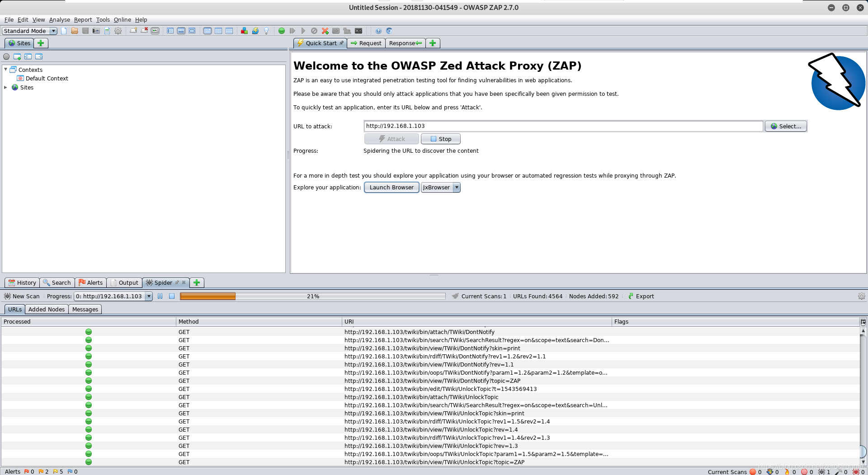The height and width of the screenshot is (475, 868).
Task: Toggle the show tab names icon
Action: (155, 31)
